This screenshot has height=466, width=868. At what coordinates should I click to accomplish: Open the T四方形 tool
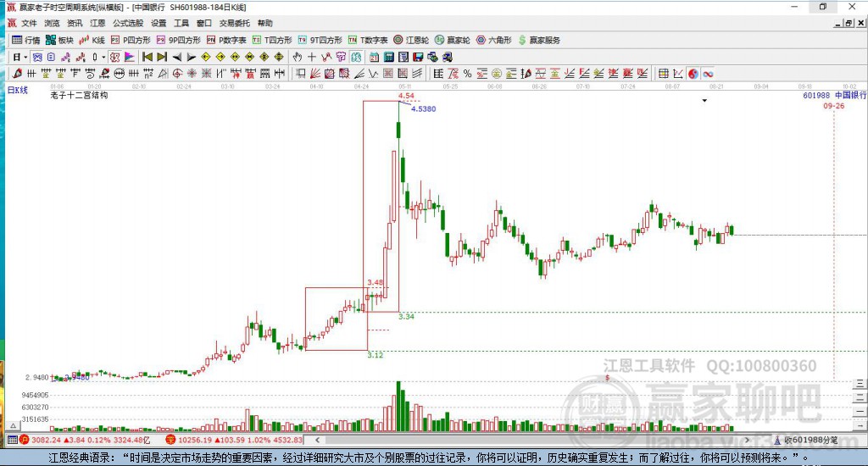(x=272, y=40)
